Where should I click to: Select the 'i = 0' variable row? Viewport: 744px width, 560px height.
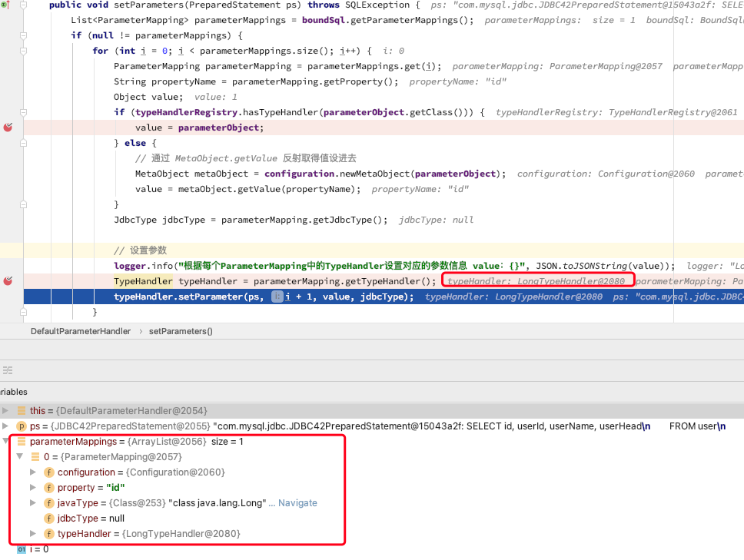tap(38, 549)
